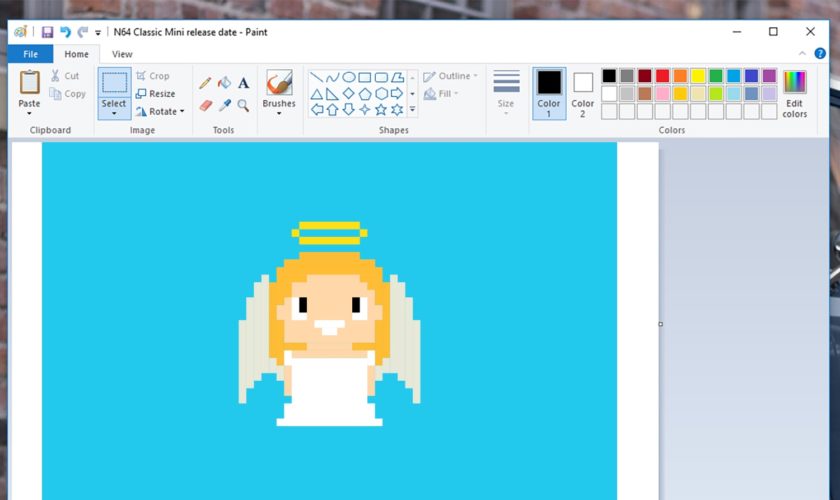This screenshot has width=840, height=500.
Task: Open the File menu
Action: point(30,54)
